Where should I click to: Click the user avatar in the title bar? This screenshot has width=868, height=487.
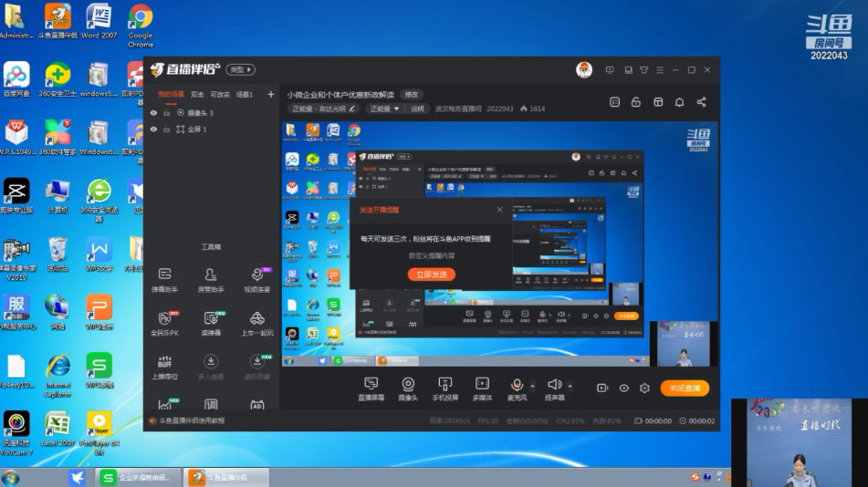click(584, 69)
